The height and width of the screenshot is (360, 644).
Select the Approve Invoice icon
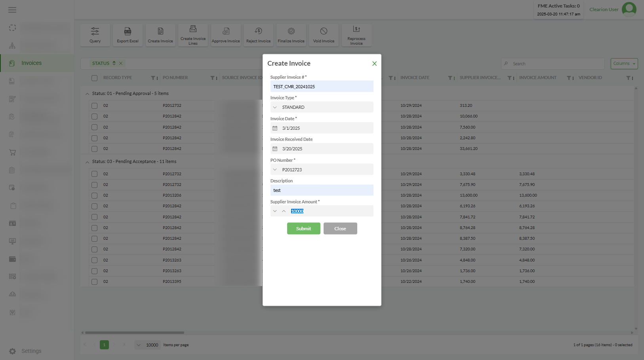coord(226,35)
